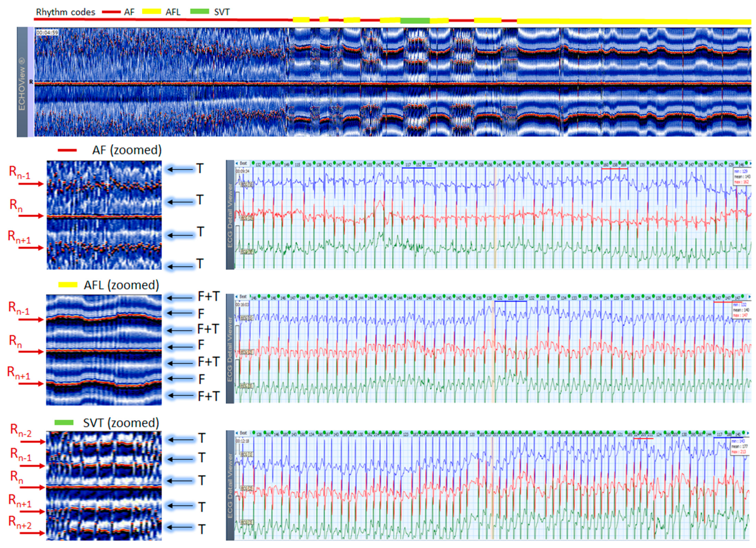The height and width of the screenshot is (548, 756).
Task: Click the left arrow beside Beat in the 00:16:03 viewer
Action: pyautogui.click(x=237, y=296)
